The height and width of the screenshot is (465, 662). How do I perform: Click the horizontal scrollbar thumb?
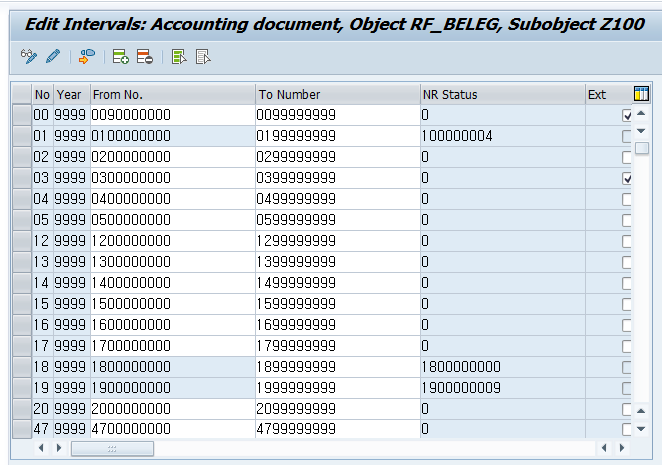click(x=112, y=448)
